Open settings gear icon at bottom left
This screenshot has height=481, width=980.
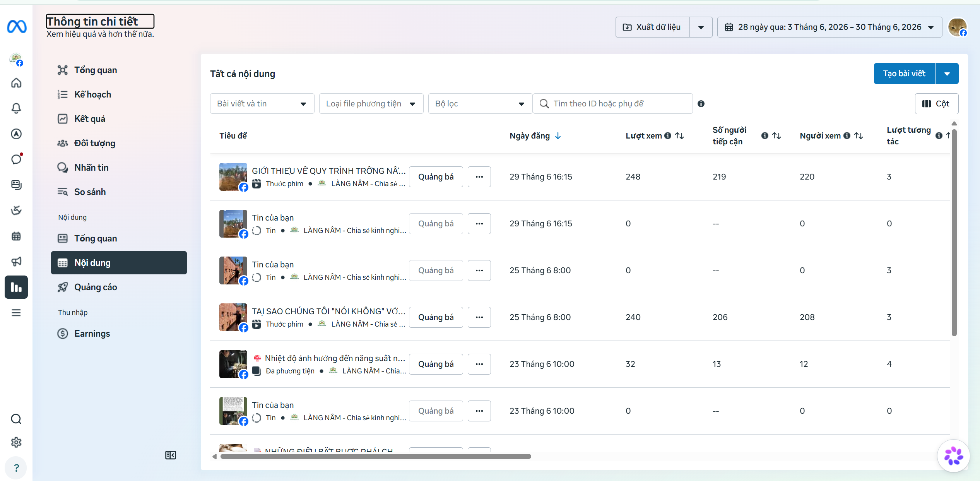(x=16, y=442)
